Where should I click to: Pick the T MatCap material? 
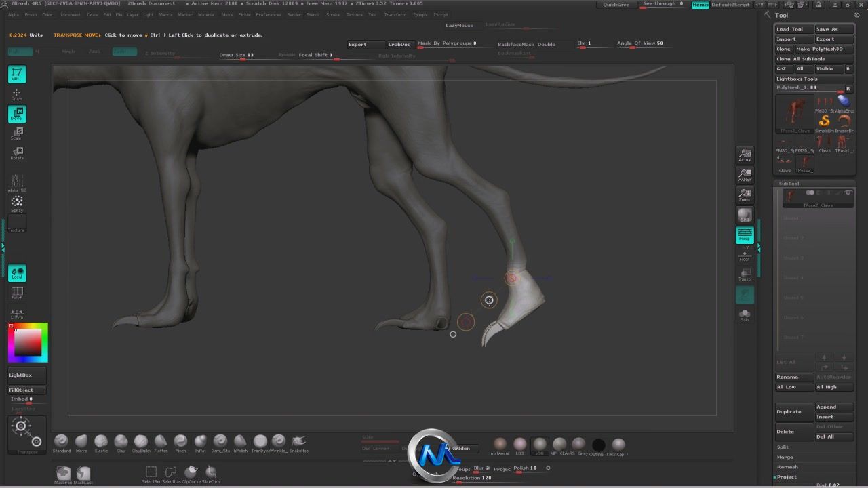tap(618, 446)
